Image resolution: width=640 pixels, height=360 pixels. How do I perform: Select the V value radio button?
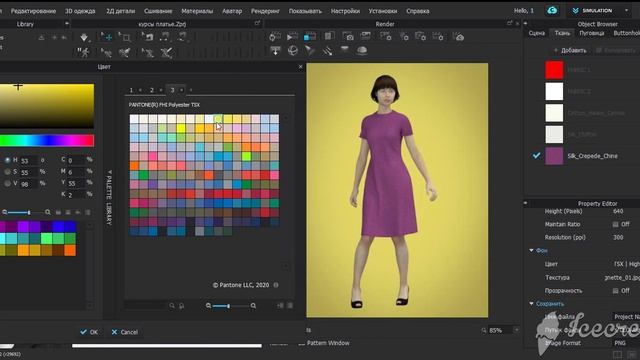tap(7, 184)
